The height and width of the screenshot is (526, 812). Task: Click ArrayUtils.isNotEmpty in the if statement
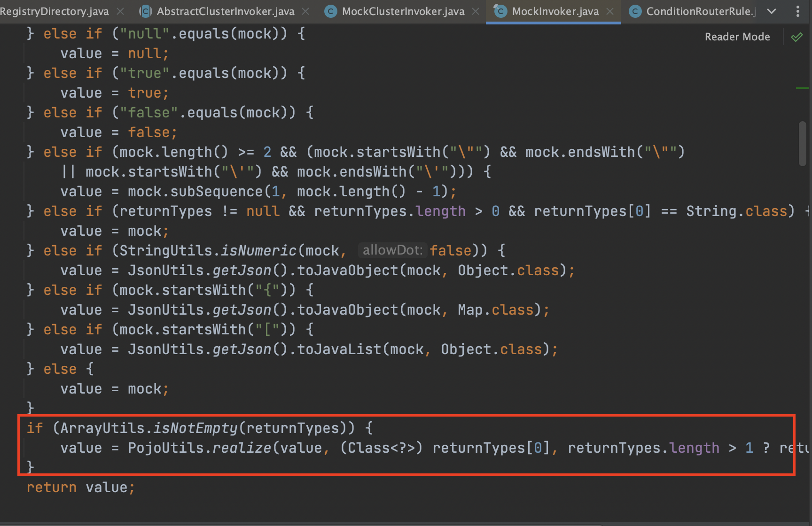(x=149, y=428)
